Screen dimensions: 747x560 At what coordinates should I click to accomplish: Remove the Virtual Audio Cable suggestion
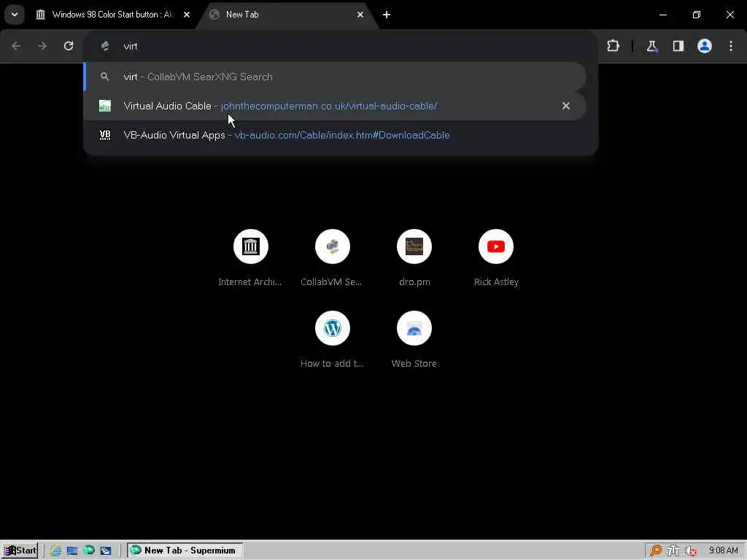click(x=566, y=106)
